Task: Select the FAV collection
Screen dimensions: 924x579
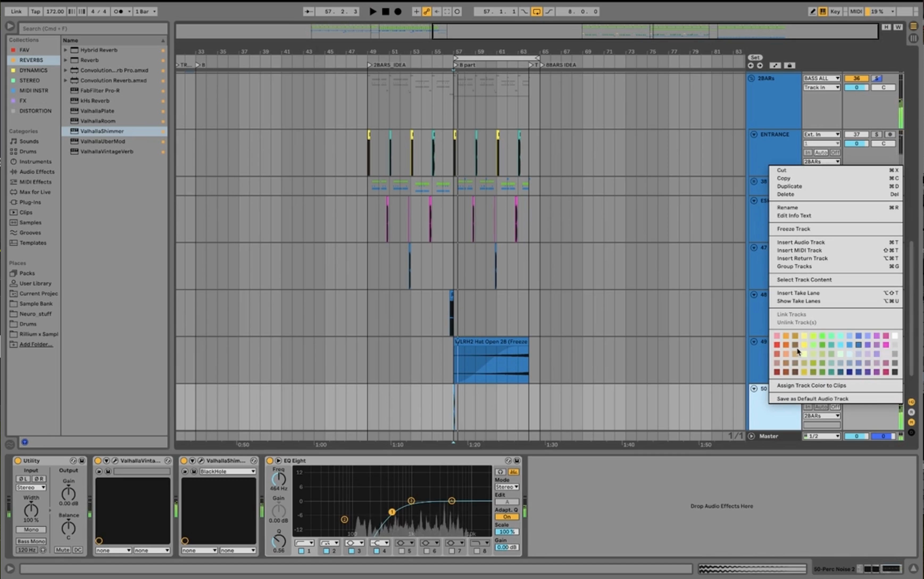Action: (24, 50)
